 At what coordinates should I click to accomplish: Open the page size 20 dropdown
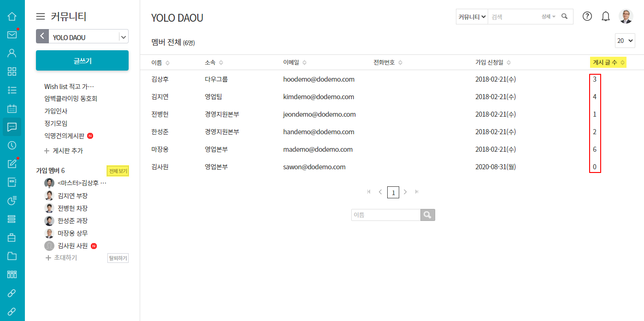(x=625, y=41)
